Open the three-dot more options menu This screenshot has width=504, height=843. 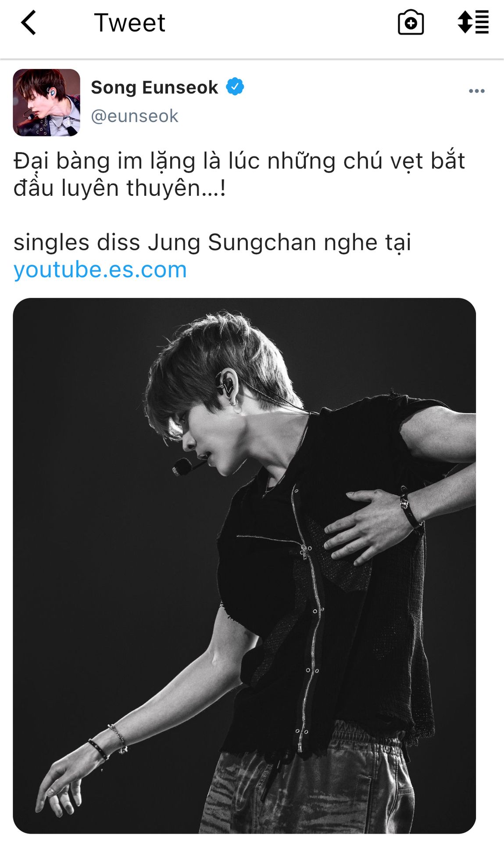pyautogui.click(x=476, y=91)
